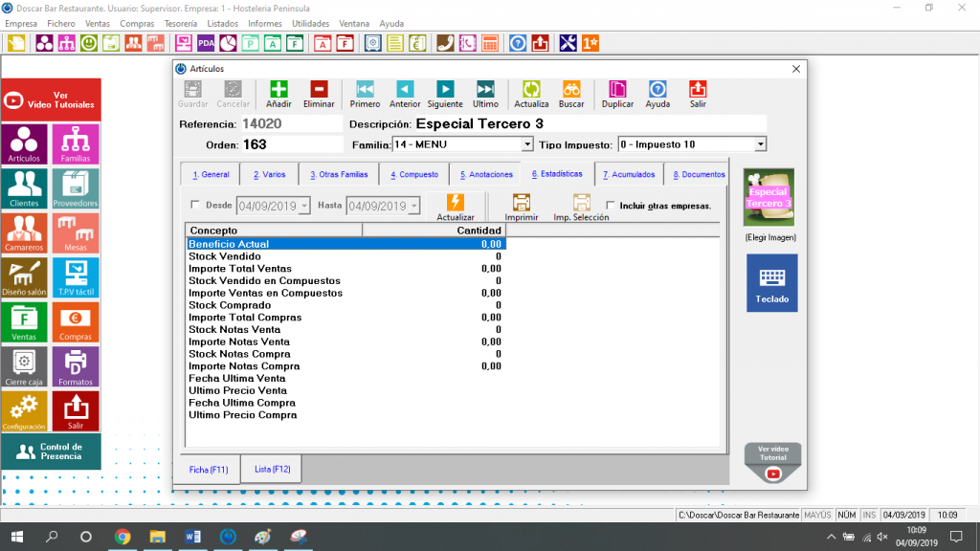The height and width of the screenshot is (551, 980).
Task: Click Eliminar red minus icon
Action: [319, 95]
